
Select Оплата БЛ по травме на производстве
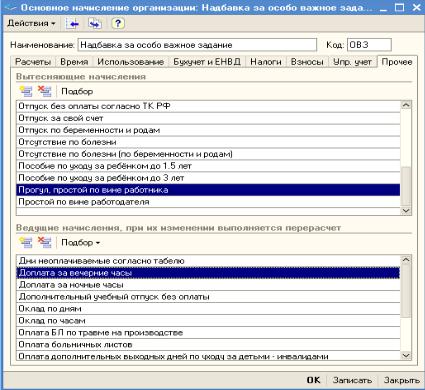(x=208, y=333)
